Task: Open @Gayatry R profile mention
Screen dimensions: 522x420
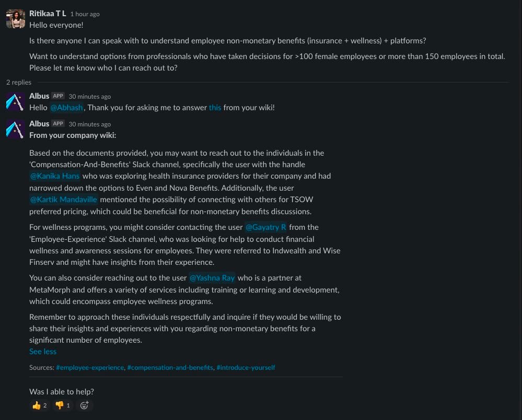Action: click(265, 227)
